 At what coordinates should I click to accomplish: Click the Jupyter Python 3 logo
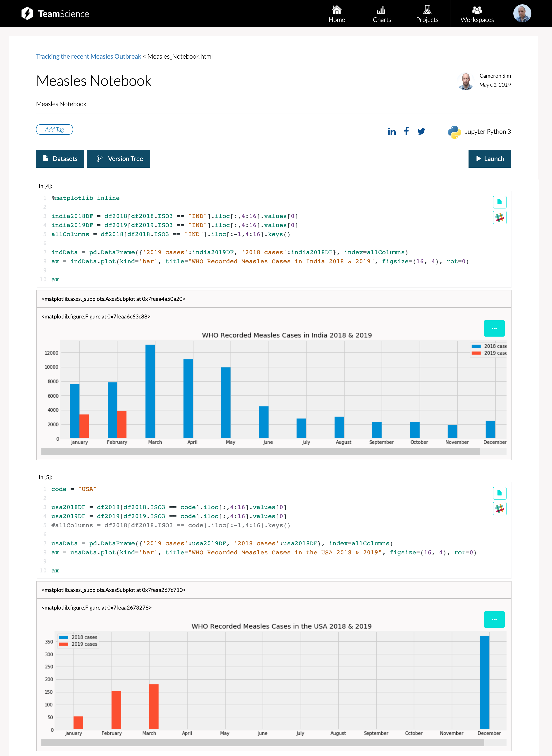[x=454, y=131]
